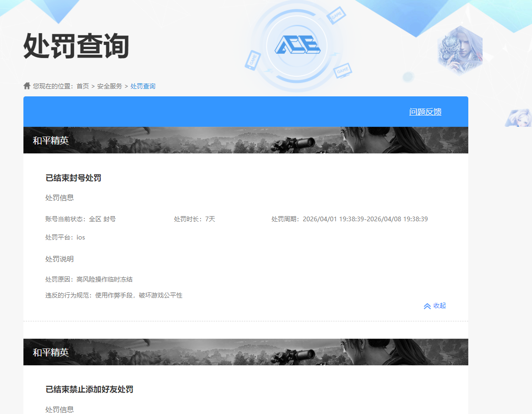Viewport: 532px width, 414px height.
Task: Click the GAME phone icon left of logo
Action: click(x=253, y=60)
